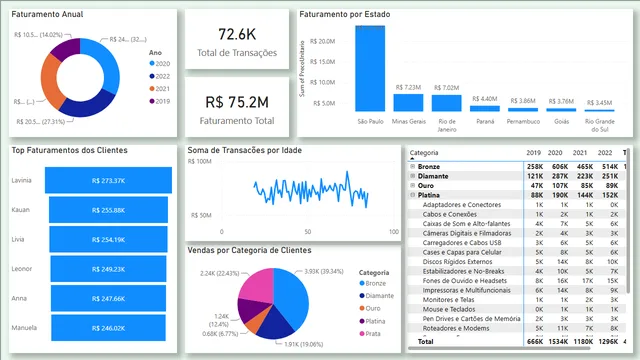Screen dimensions: 640x360
Task: Click the Minas Gerais bar
Action: click(x=408, y=102)
